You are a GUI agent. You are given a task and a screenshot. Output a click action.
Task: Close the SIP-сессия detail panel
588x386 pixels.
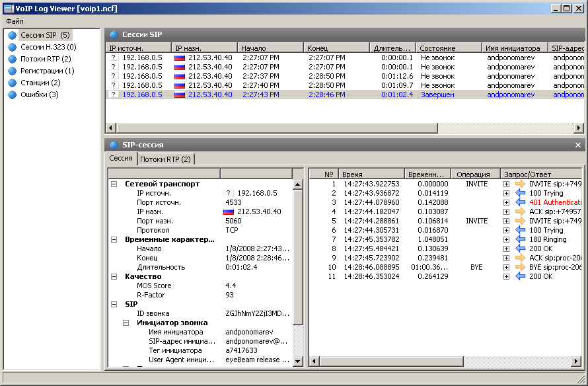click(x=578, y=145)
